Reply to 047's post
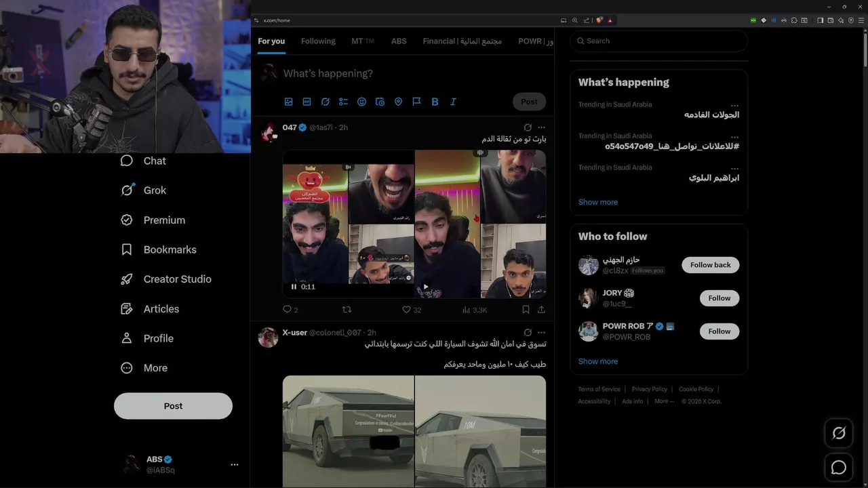 [290, 310]
